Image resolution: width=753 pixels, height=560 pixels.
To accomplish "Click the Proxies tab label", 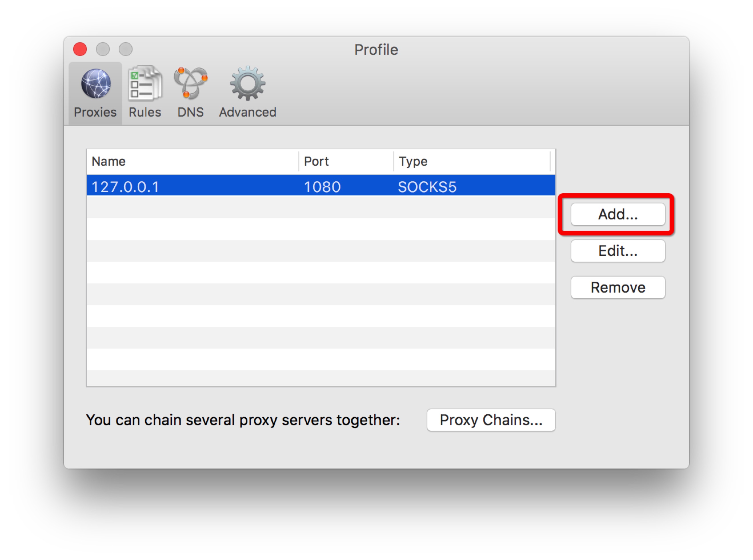I will tap(95, 112).
